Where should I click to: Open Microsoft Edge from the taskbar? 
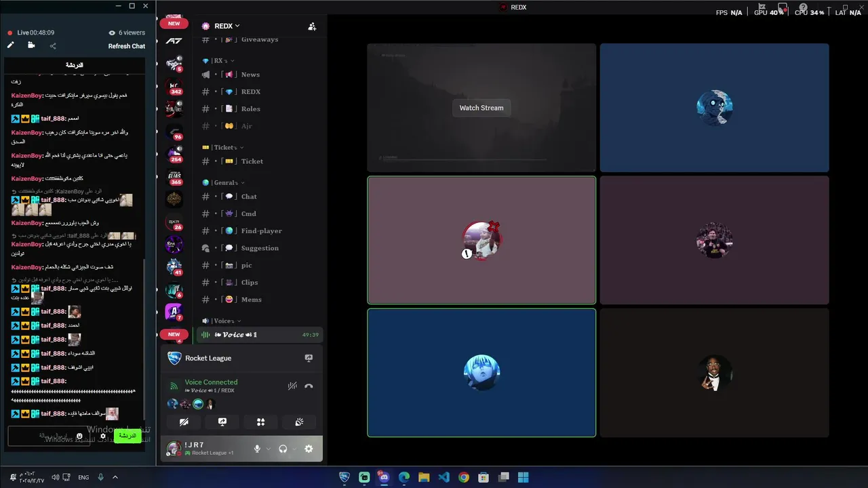[404, 477]
